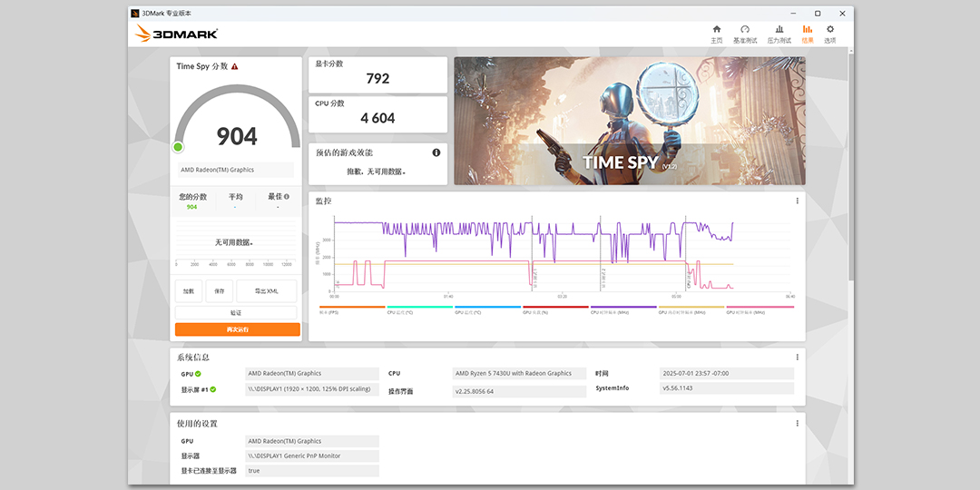The width and height of the screenshot is (980, 490).
Task: Switch to the 结果 results tab
Action: pos(808,34)
